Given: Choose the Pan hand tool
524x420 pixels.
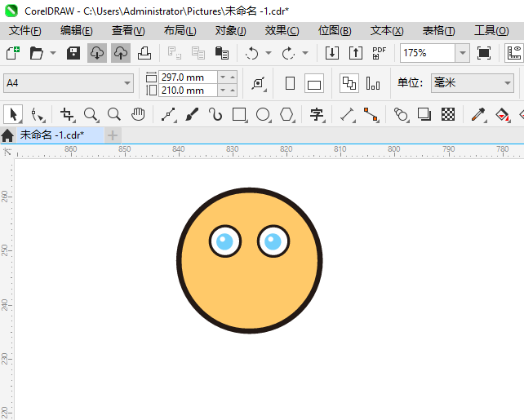Looking at the screenshot, I should pos(138,114).
